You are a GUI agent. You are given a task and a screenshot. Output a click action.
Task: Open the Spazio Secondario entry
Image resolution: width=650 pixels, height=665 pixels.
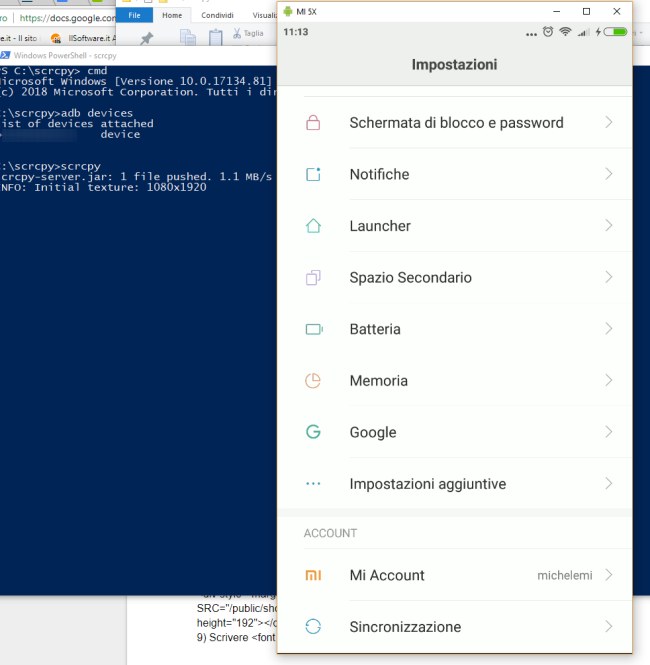pyautogui.click(x=455, y=277)
